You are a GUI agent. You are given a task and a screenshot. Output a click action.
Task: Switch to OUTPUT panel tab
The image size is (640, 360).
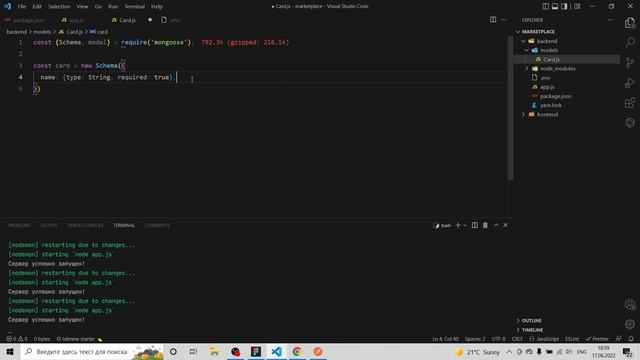49,225
